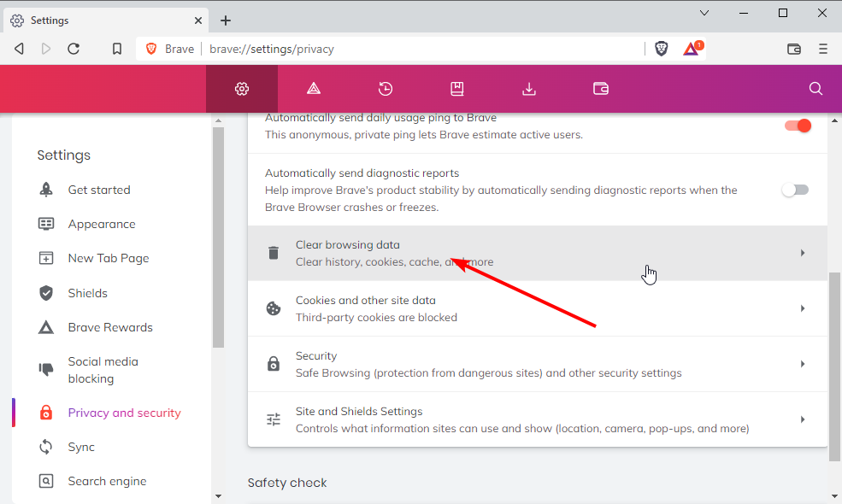Click the Safety check heading text
This screenshot has width=842, height=504.
pyautogui.click(x=287, y=483)
